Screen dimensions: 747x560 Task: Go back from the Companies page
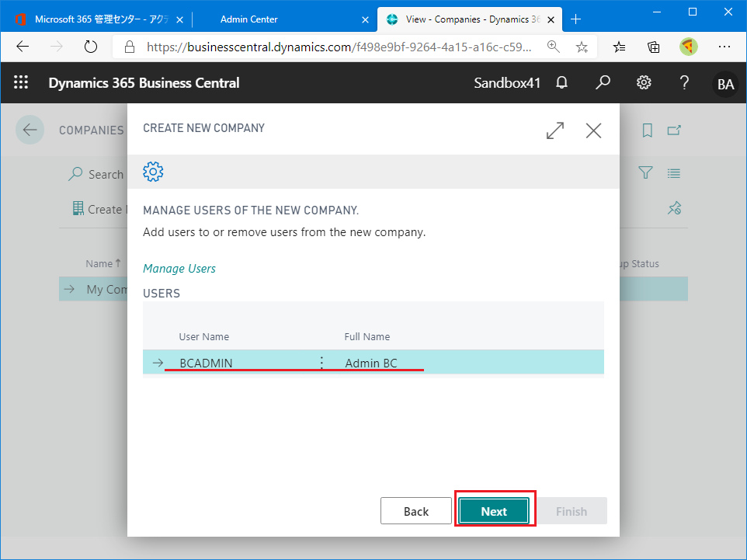30,130
